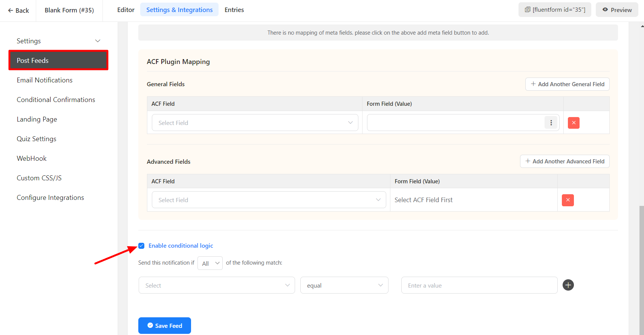This screenshot has height=335, width=644.
Task: Open Email Notifications in the sidebar
Action: click(44, 80)
